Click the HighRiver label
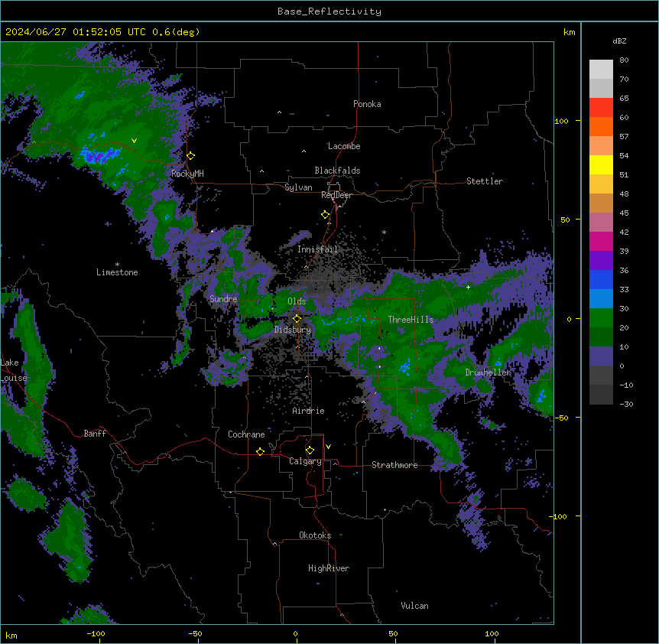 coord(329,568)
